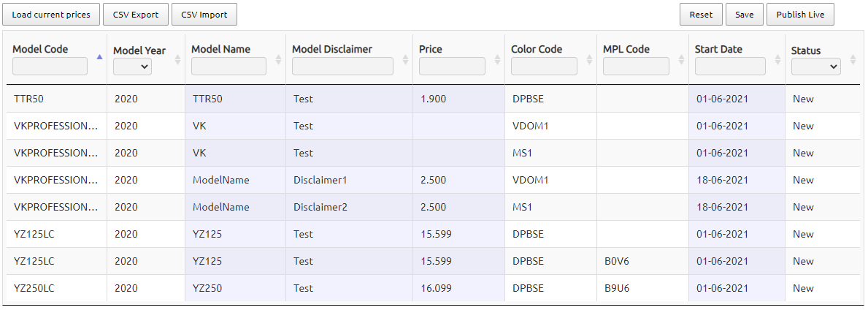Select the MPL code B9U6 cell
Image resolution: width=868 pixels, height=310 pixels.
(x=642, y=288)
